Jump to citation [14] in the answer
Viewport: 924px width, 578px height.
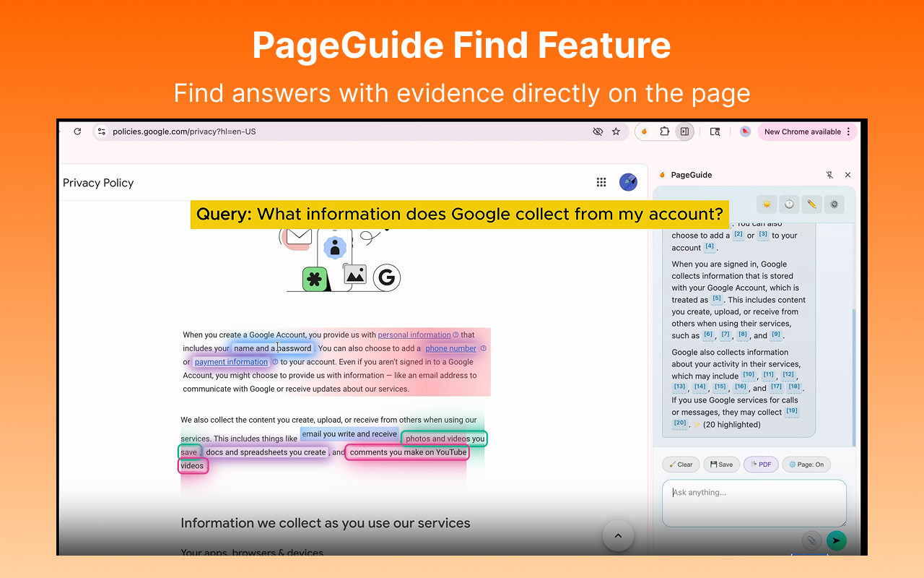[x=699, y=387]
